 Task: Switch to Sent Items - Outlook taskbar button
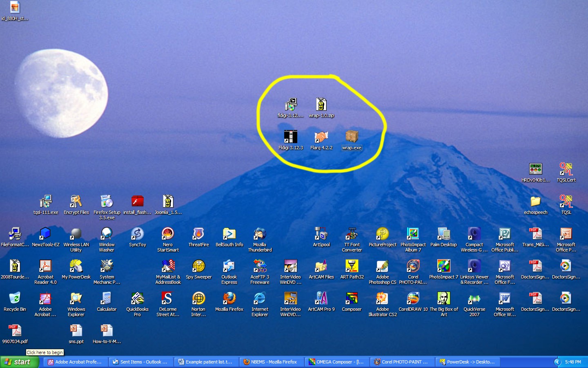point(141,362)
